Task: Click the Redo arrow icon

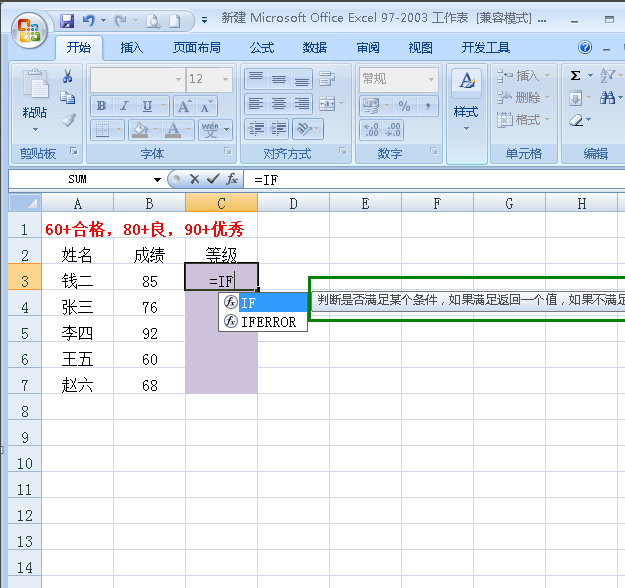Action: pyautogui.click(x=120, y=20)
